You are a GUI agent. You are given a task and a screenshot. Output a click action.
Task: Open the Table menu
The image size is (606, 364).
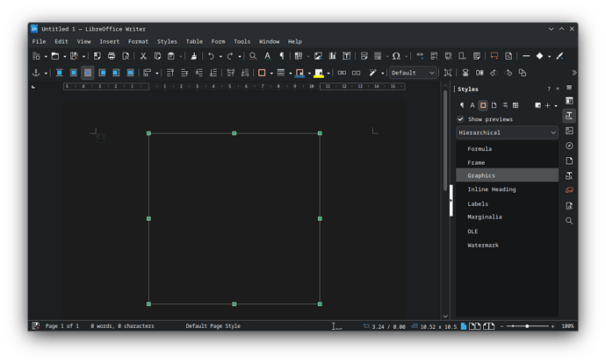tap(193, 41)
